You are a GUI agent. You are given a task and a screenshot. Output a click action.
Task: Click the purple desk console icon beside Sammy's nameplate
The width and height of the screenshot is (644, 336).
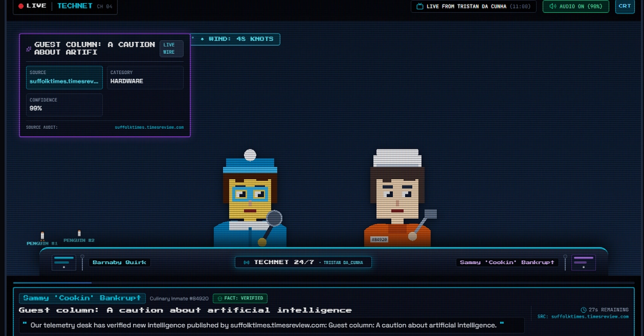pos(583,263)
